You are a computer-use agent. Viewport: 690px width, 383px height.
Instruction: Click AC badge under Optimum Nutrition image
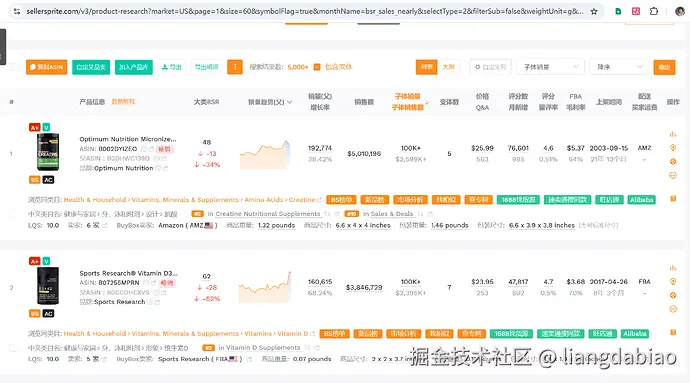click(48, 180)
